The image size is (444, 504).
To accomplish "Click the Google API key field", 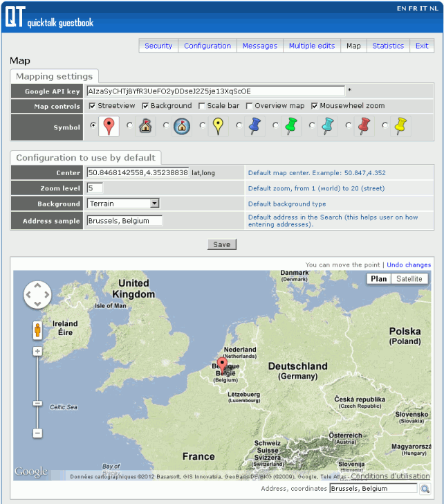I will [215, 91].
